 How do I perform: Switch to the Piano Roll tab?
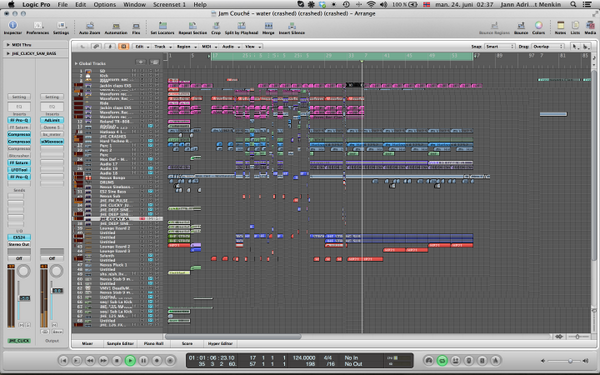pos(153,344)
